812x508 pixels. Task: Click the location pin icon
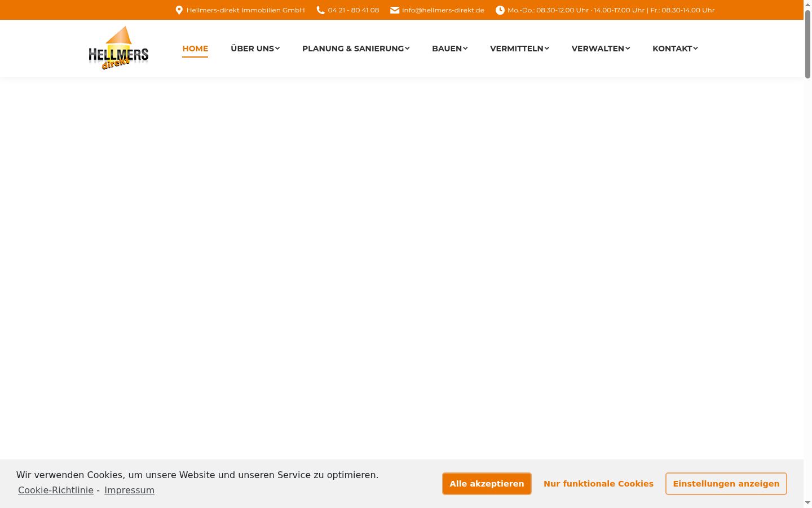point(179,10)
